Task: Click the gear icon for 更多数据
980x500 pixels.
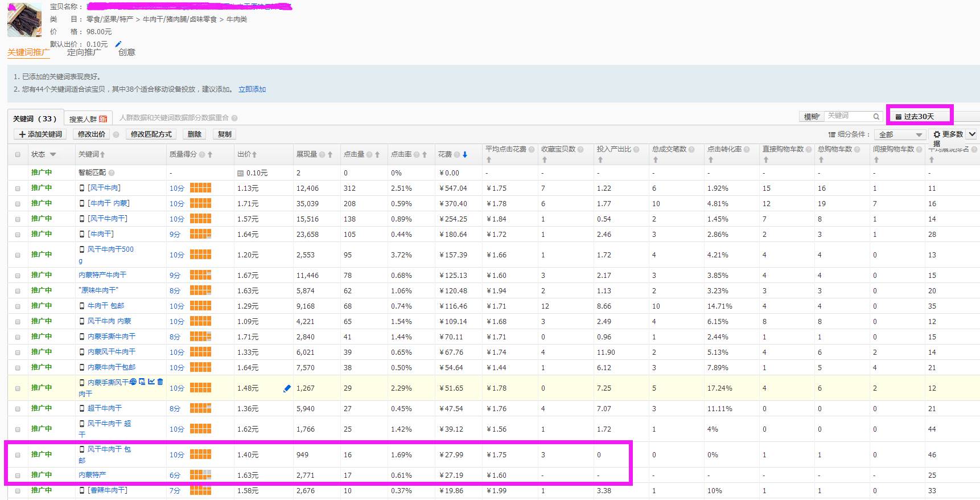Action: [x=937, y=134]
